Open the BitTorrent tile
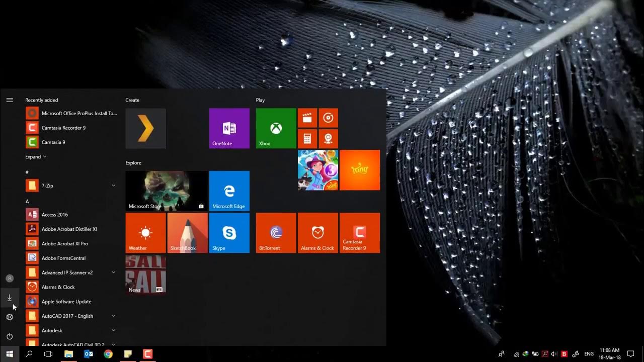 (276, 233)
